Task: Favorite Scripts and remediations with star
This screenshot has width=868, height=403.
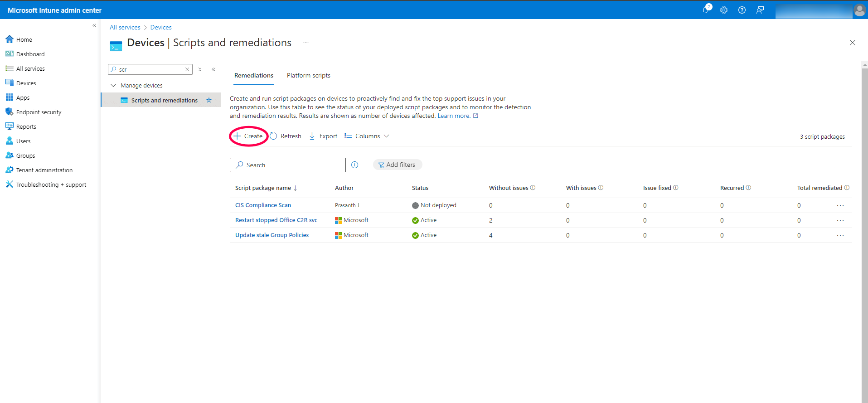Action: point(209,100)
